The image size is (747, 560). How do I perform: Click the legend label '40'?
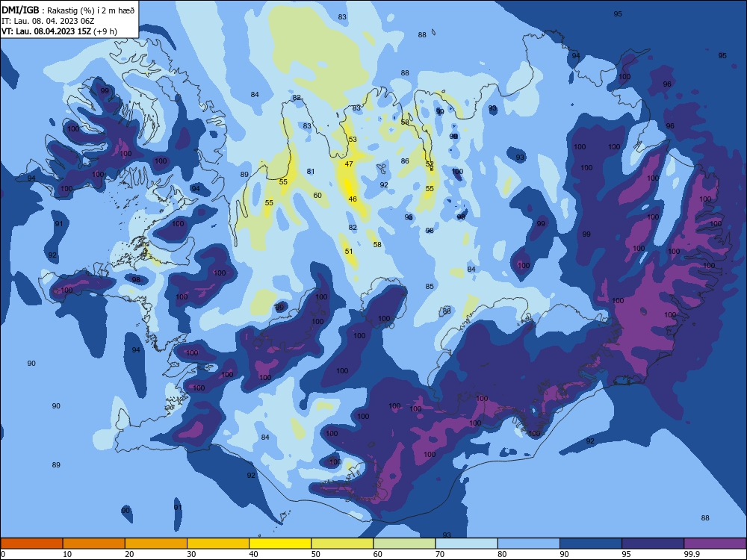pyautogui.click(x=253, y=554)
